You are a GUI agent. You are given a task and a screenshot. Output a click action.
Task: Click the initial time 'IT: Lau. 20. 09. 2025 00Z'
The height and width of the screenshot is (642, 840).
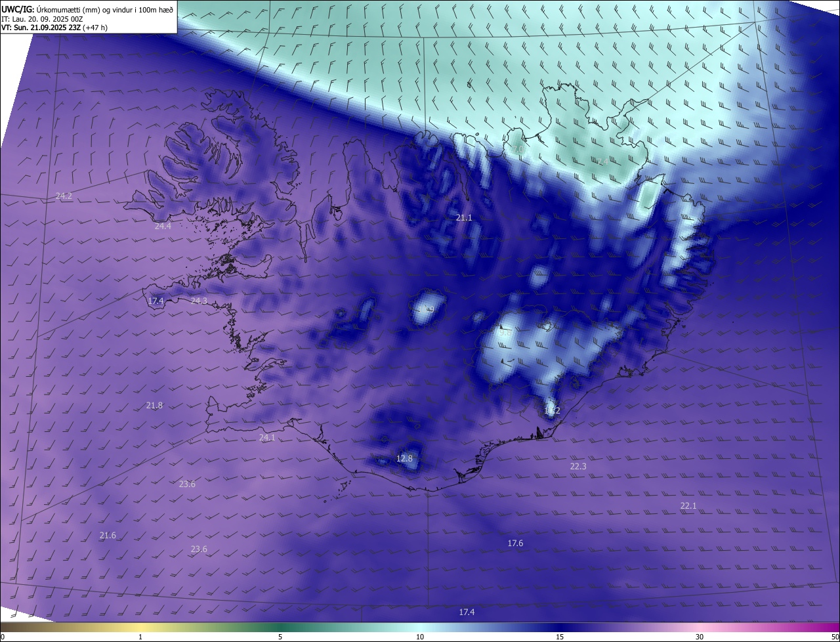coord(42,18)
